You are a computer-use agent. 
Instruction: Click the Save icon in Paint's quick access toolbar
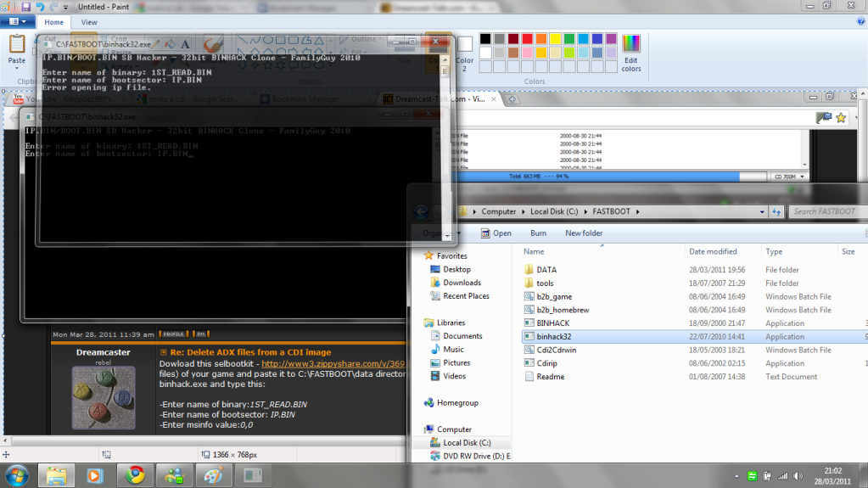pos(26,7)
